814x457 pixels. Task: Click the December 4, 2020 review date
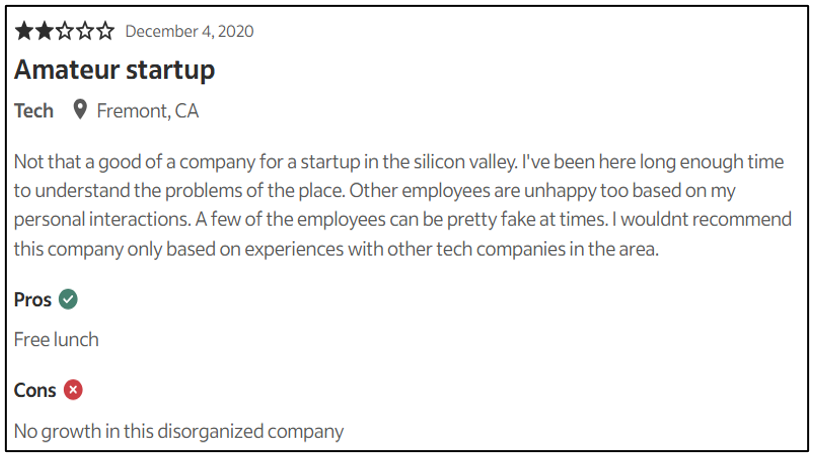click(189, 31)
